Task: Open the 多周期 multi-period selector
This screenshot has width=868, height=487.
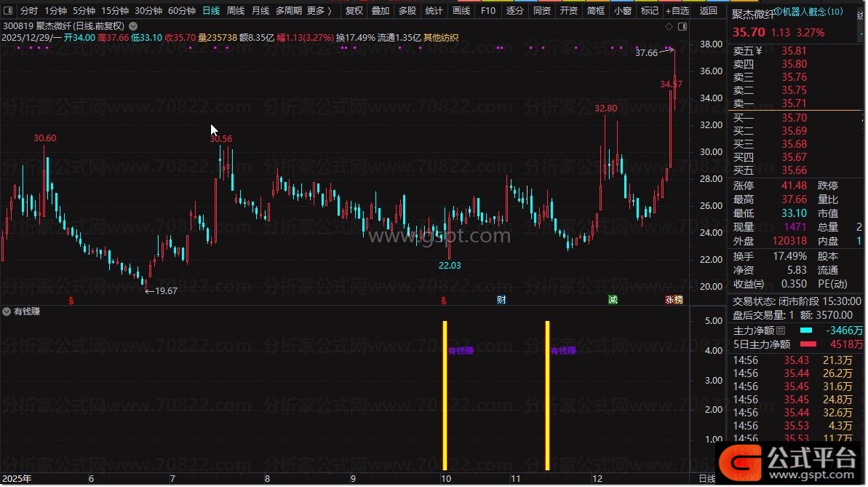Action: tap(288, 11)
